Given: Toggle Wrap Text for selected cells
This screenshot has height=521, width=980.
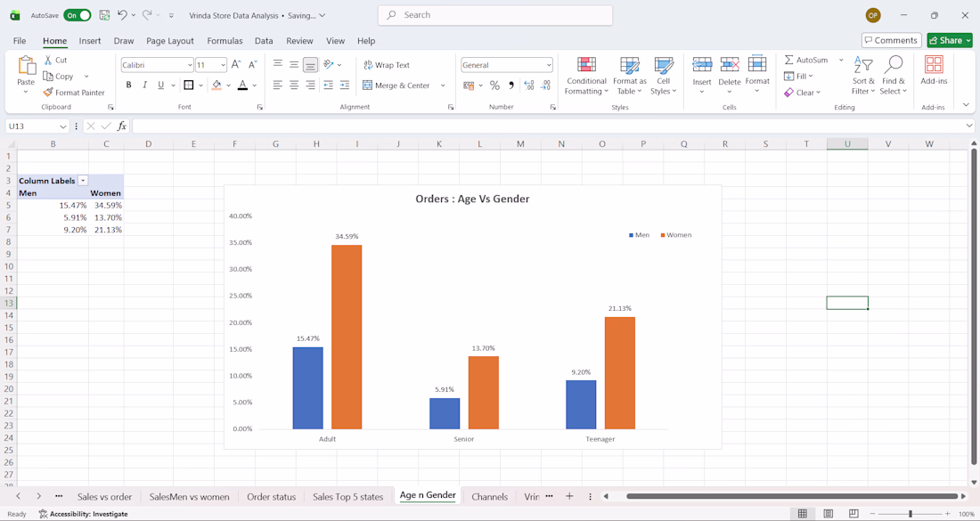Looking at the screenshot, I should coord(387,65).
